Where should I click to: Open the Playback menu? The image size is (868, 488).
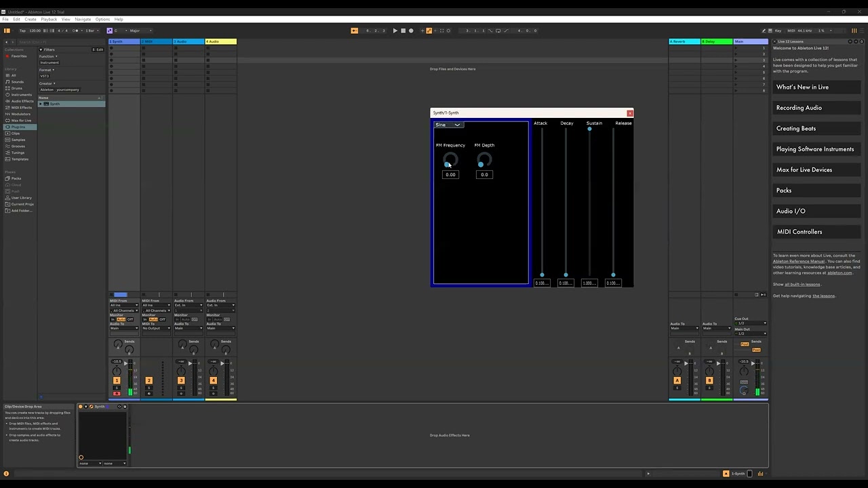tap(49, 19)
